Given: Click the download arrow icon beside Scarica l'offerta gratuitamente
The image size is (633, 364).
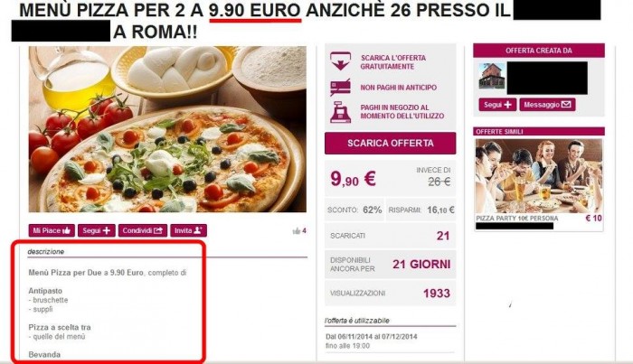Looking at the screenshot, I should [x=340, y=61].
